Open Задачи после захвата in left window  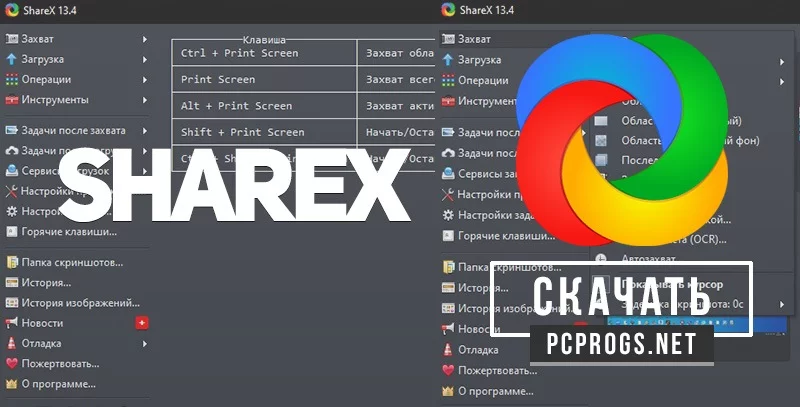(73, 131)
